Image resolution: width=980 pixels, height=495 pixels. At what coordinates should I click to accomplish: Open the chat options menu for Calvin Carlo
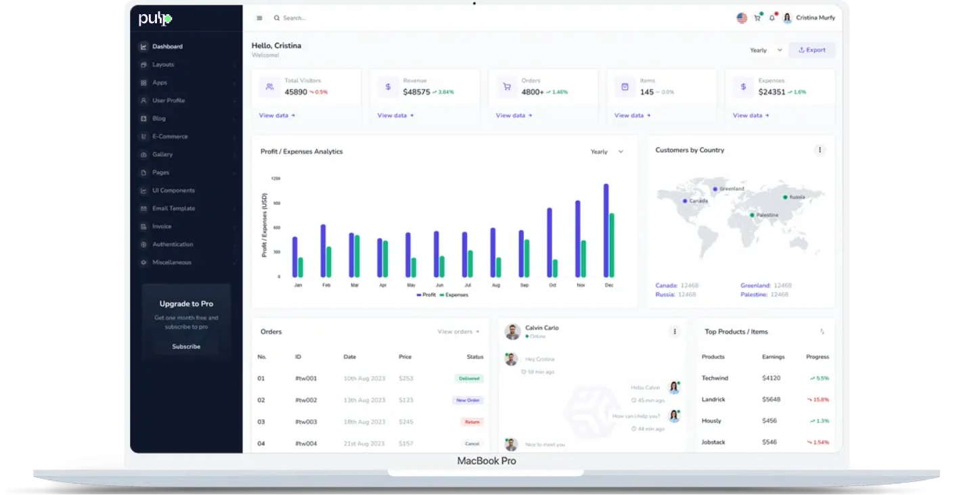(675, 331)
